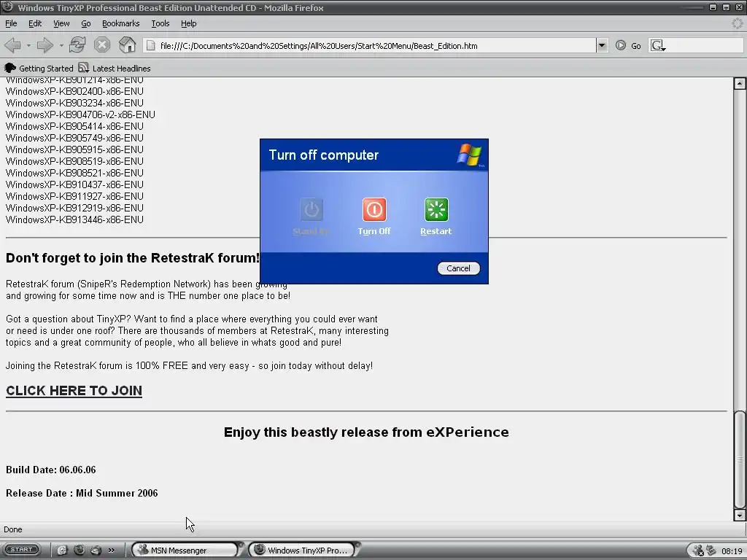Viewport: 747px width, 560px height.
Task: Click the first quick launch icon
Action: tap(63, 551)
